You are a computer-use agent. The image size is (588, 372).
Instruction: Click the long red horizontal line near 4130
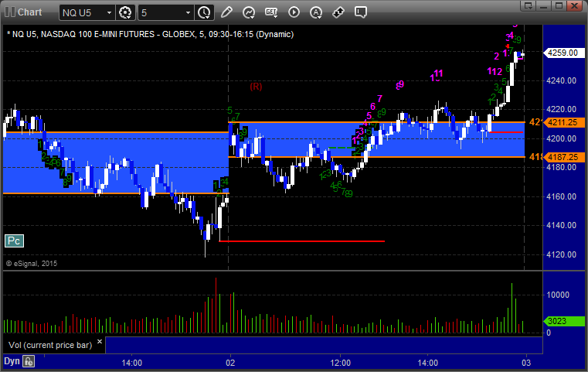[302, 241]
